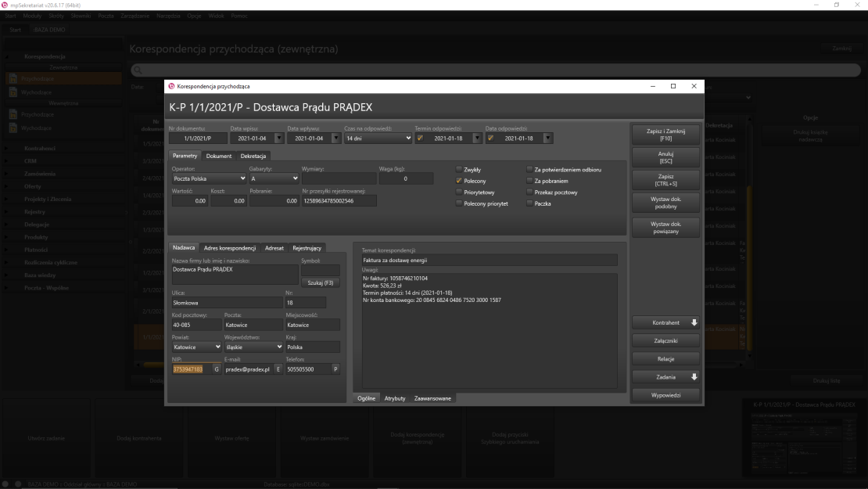Click the Zadania button's down arrow
Image resolution: width=868 pixels, height=489 pixels.
coord(694,377)
